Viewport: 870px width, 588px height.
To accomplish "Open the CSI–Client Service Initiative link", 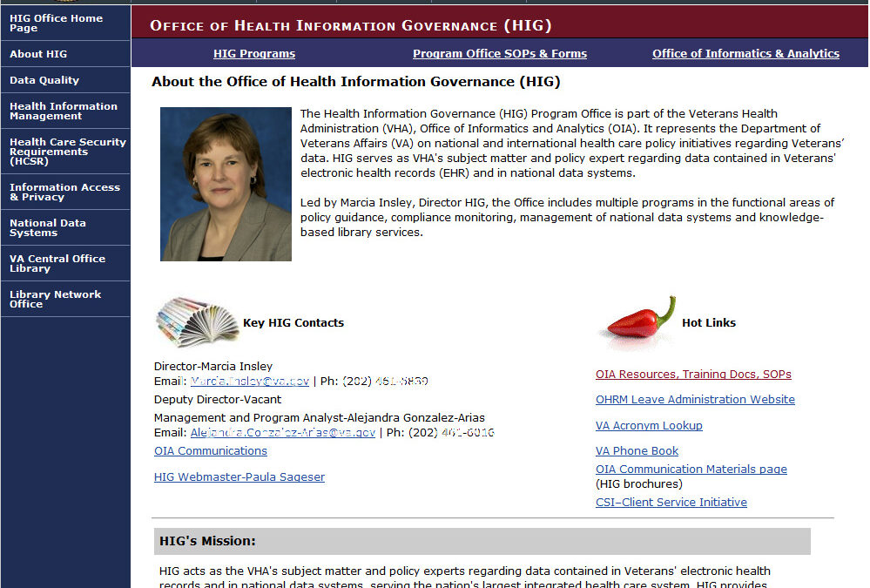I will click(x=671, y=503).
